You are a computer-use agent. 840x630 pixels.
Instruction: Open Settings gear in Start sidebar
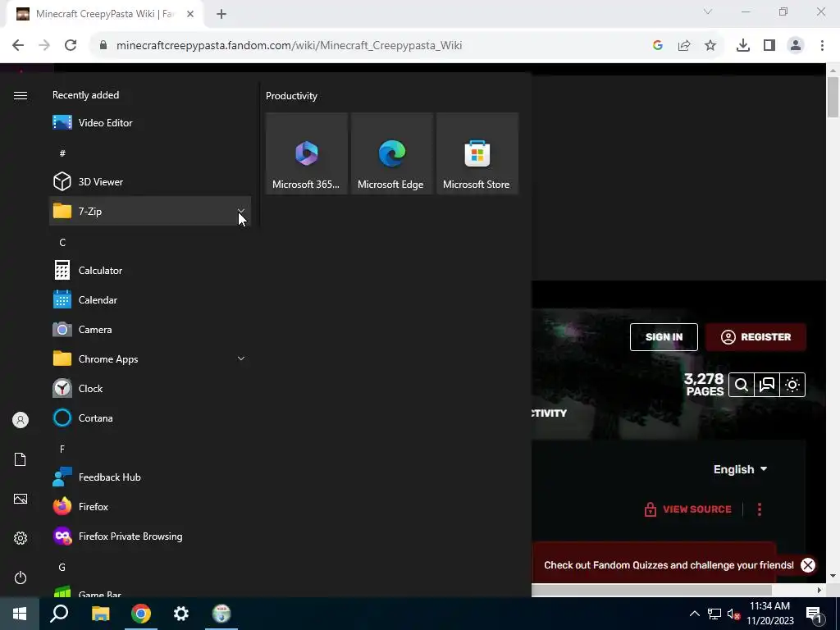point(21,538)
